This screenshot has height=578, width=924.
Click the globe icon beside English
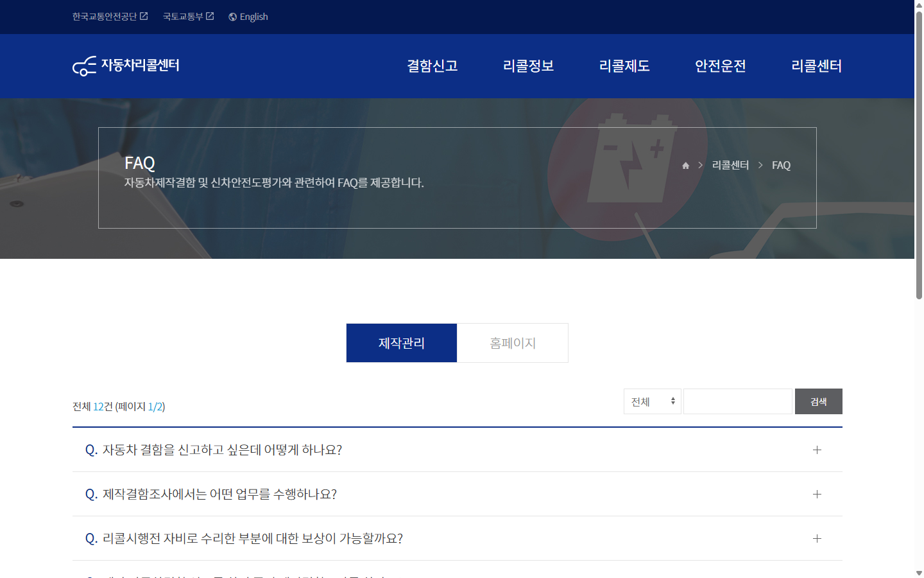(x=233, y=17)
